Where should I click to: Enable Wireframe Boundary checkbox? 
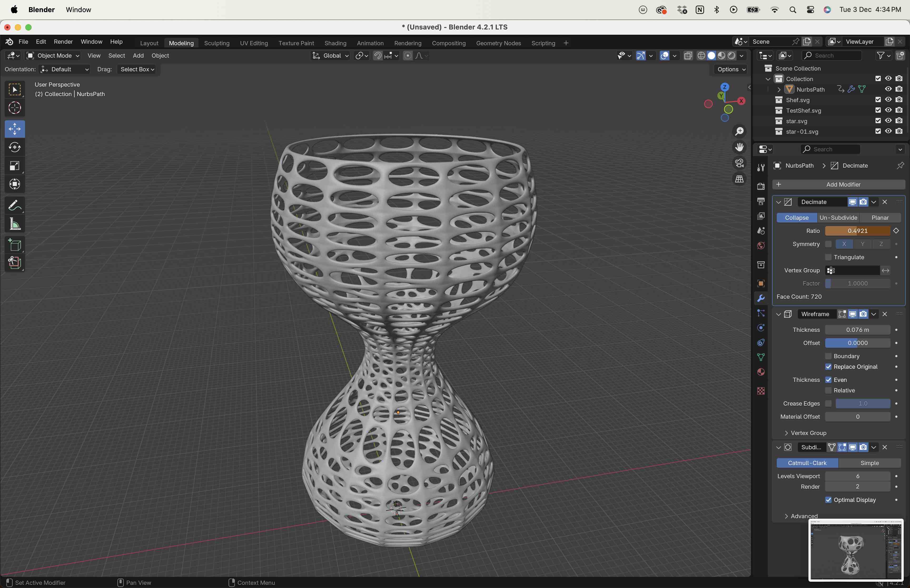click(828, 356)
